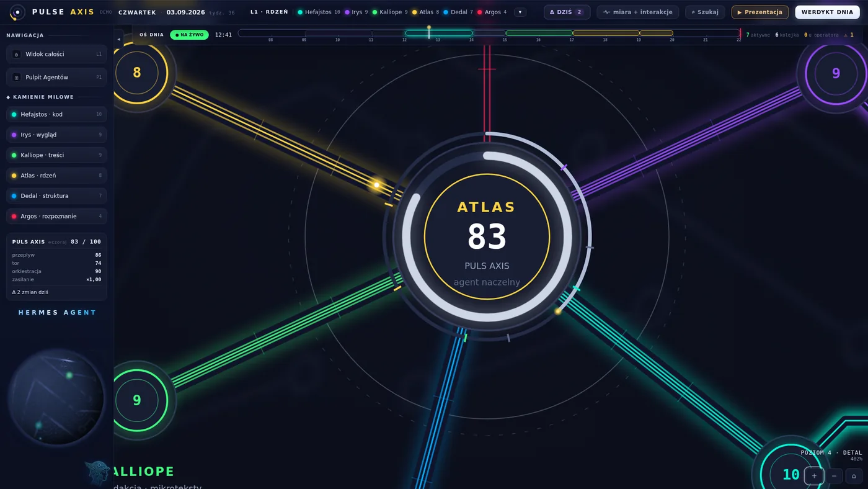Click L1 · RDZEŃ level label

click(x=269, y=12)
